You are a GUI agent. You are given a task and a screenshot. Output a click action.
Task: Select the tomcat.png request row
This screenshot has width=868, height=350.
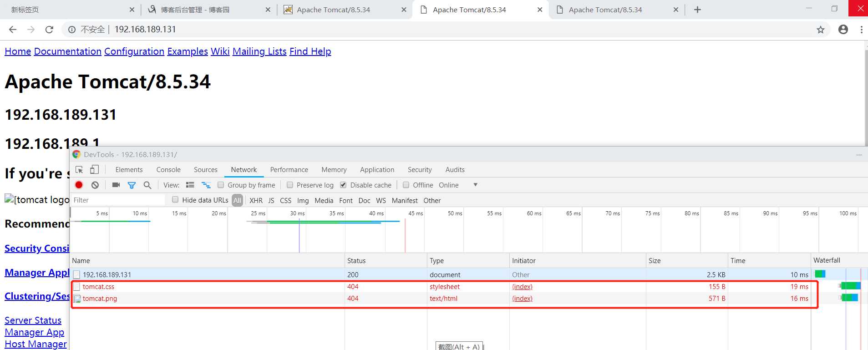point(441,299)
